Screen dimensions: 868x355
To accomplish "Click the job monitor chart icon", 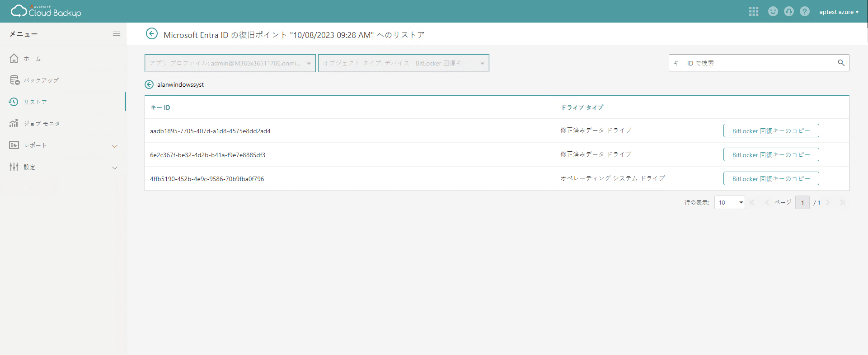I will pyautogui.click(x=14, y=123).
